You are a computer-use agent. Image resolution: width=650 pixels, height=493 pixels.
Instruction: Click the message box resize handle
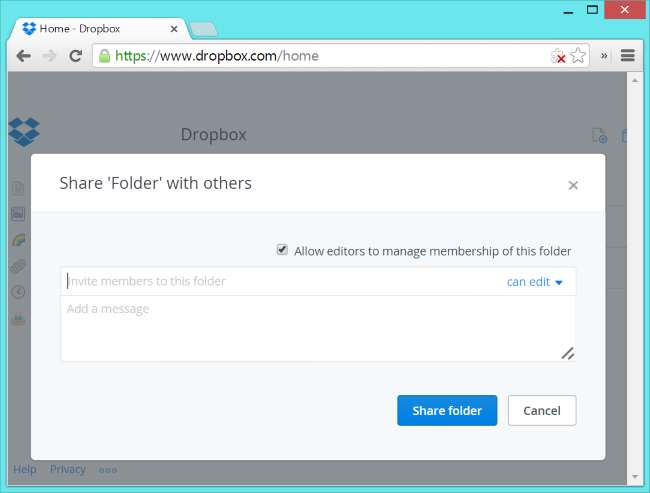(568, 353)
